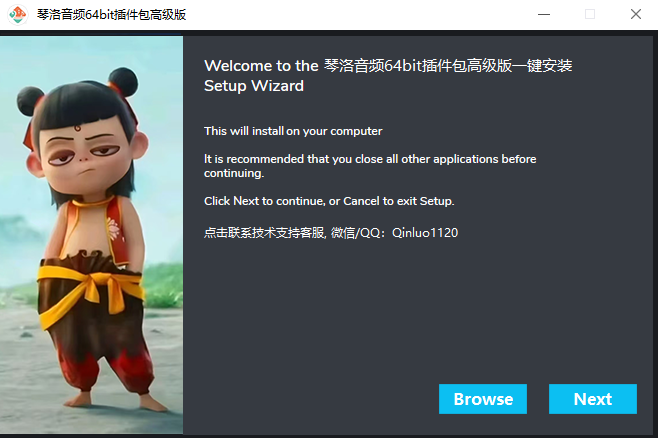Click the Nezha character artwork
Screen dimensions: 658x438
tap(91, 235)
